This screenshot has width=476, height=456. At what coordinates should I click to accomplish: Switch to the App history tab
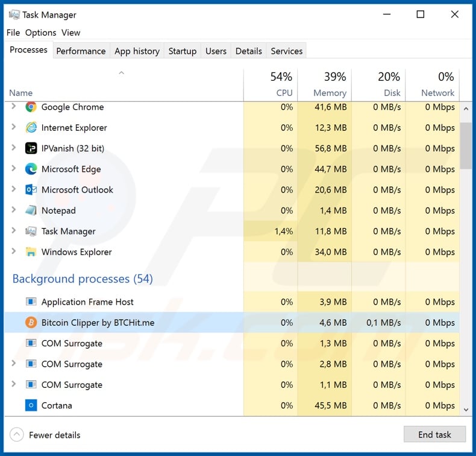point(137,51)
